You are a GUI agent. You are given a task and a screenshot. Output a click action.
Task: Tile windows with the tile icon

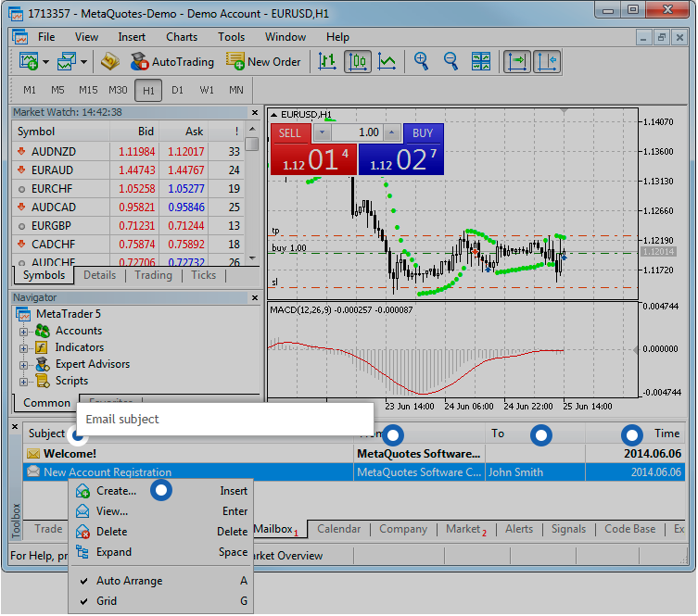tap(481, 61)
